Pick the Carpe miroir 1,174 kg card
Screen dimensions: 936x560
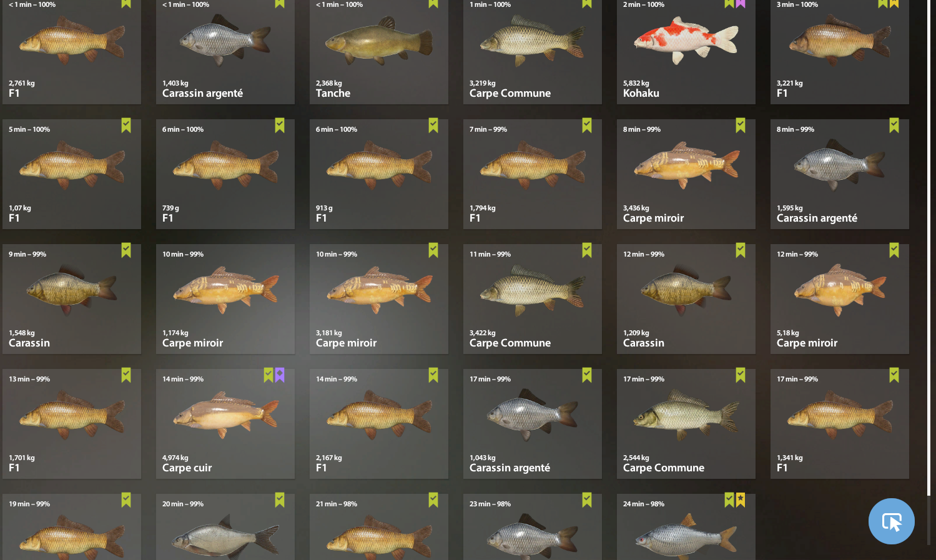pos(225,299)
